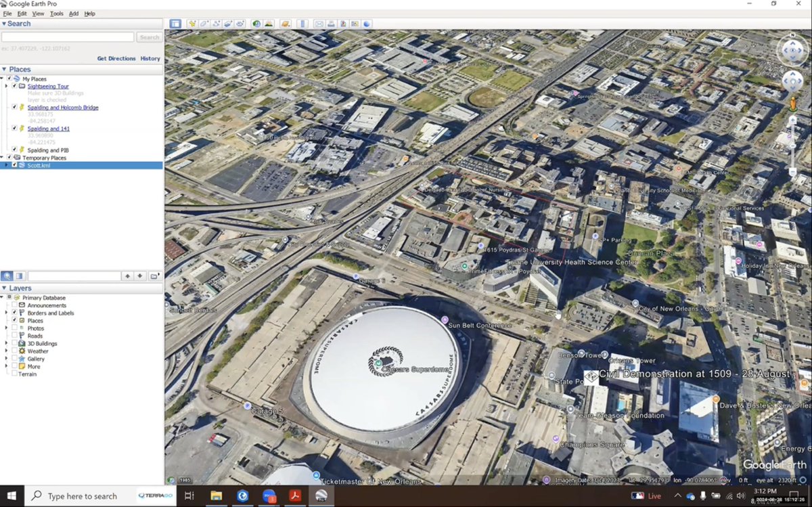Expand the Weather layer node
The image size is (812, 507).
pyautogui.click(x=7, y=351)
